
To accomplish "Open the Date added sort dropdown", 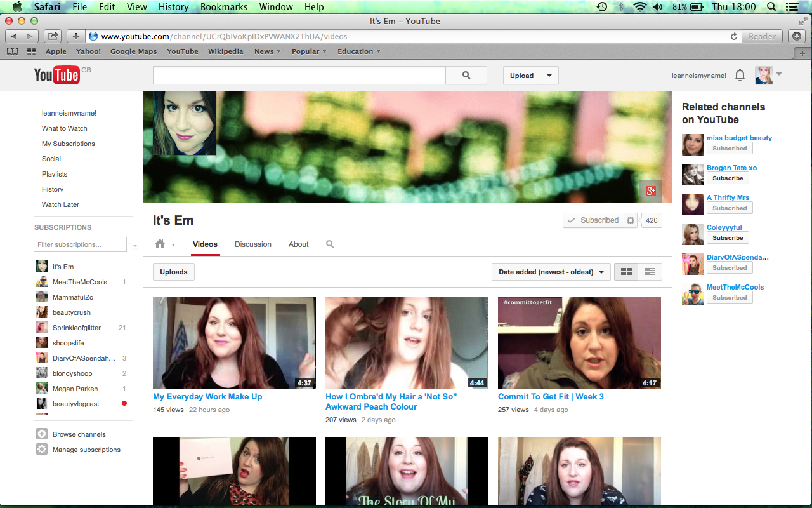I will click(x=551, y=272).
